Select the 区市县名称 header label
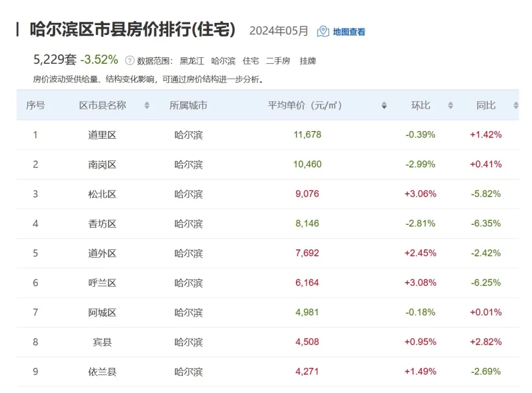The height and width of the screenshot is (393, 532). point(103,105)
